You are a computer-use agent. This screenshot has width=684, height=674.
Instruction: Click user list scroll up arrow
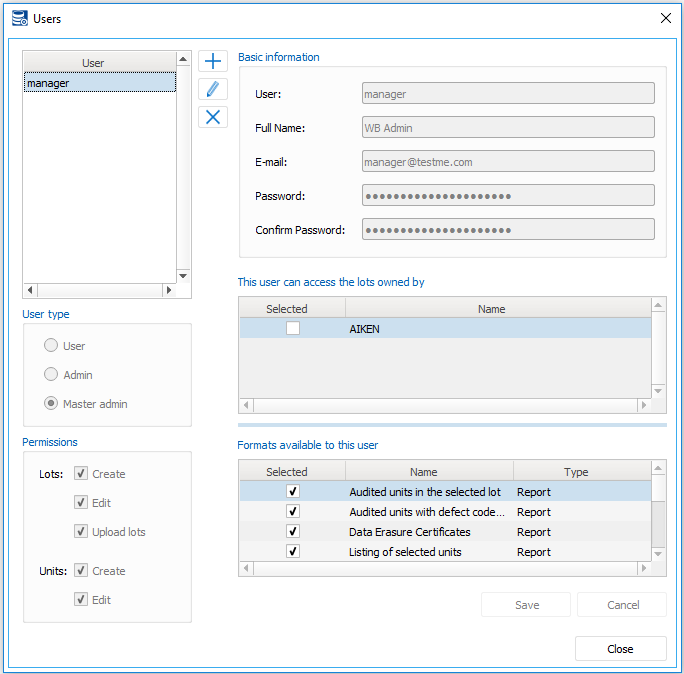click(183, 59)
